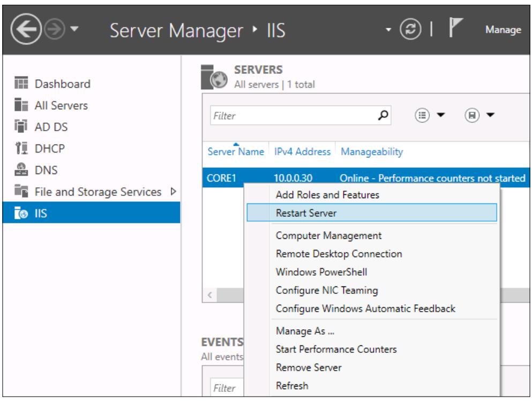Open AD DS role icon in sidebar
The image size is (532, 401).
tap(21, 126)
